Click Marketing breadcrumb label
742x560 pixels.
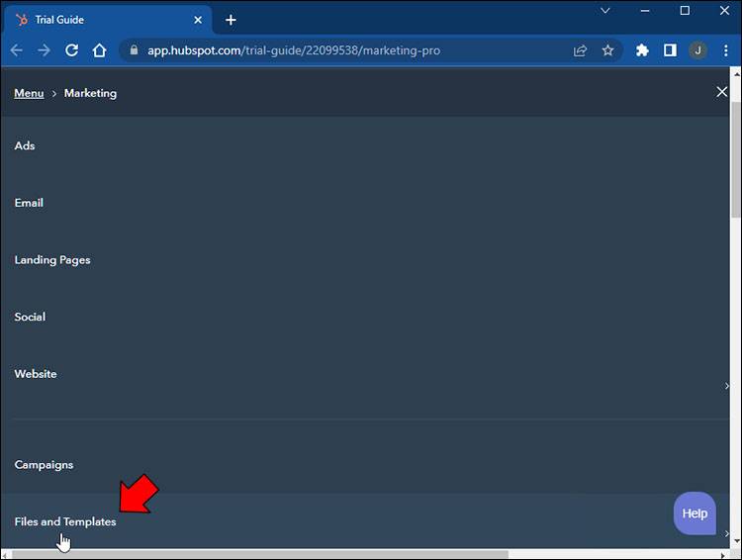(90, 93)
